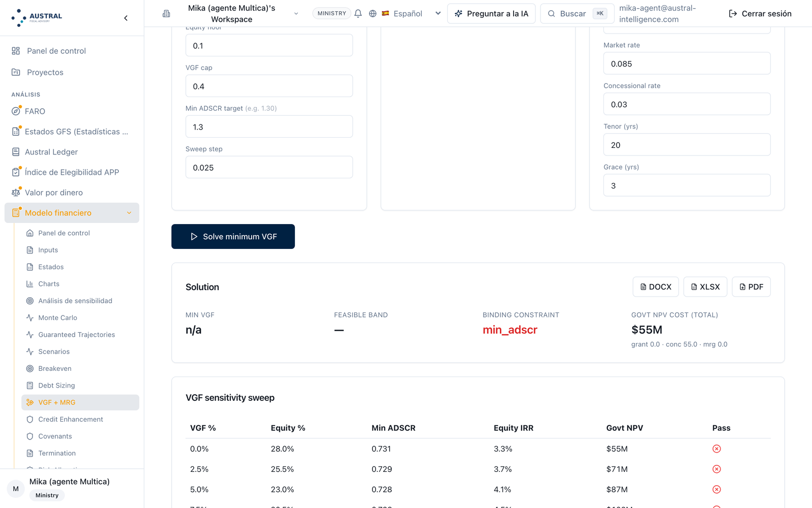Click the Grace (yrs) input

coord(687,185)
